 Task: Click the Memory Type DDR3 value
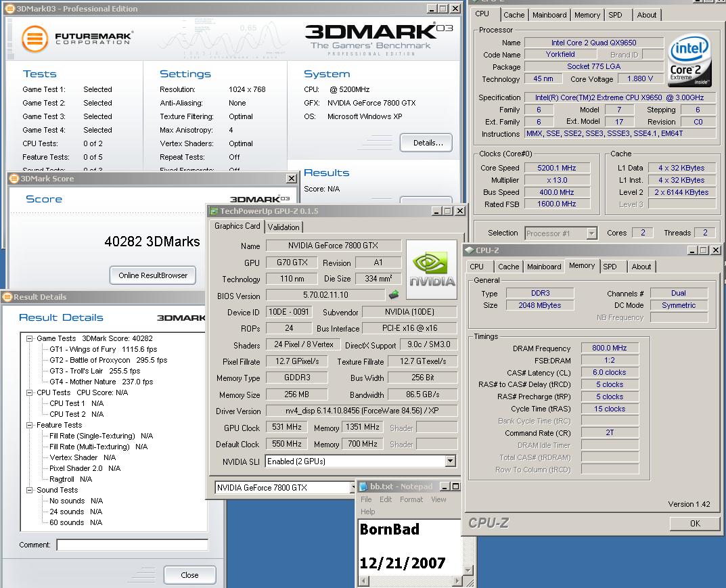point(540,293)
